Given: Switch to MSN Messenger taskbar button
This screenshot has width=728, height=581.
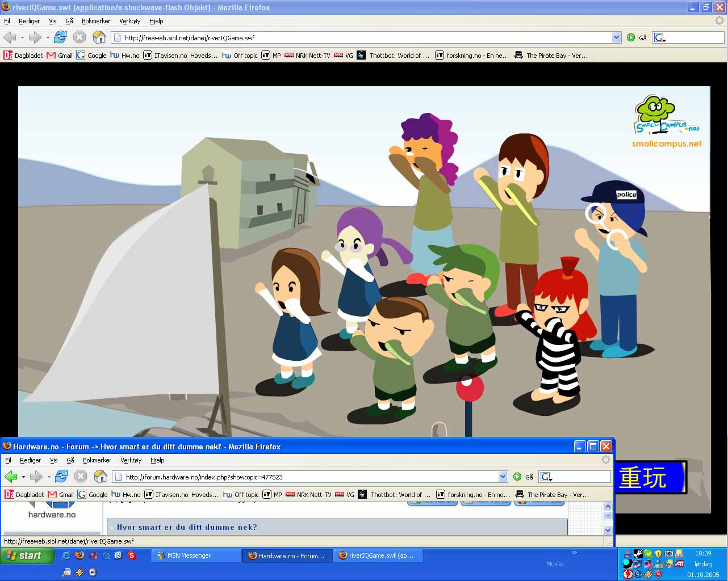Looking at the screenshot, I should 196,555.
